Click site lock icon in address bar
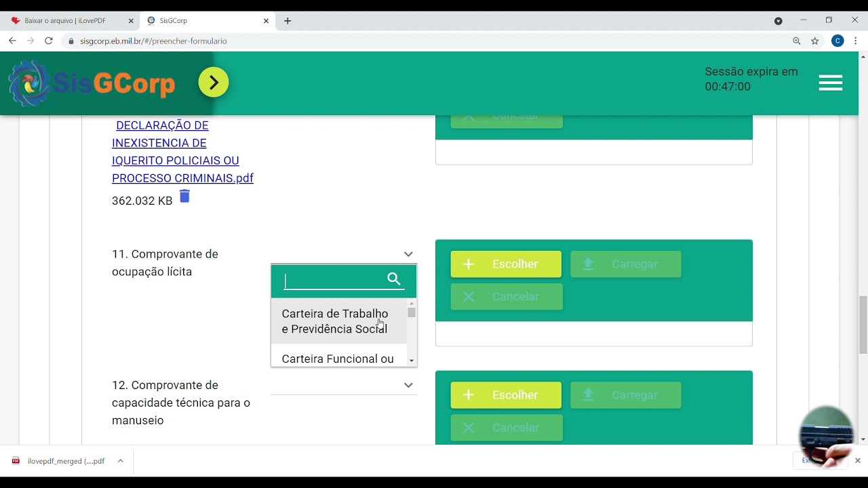 pyautogui.click(x=71, y=41)
